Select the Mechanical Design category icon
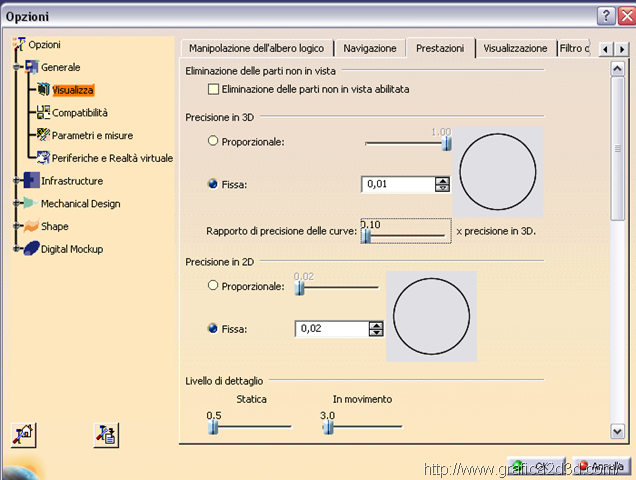The image size is (636, 480). click(x=30, y=204)
